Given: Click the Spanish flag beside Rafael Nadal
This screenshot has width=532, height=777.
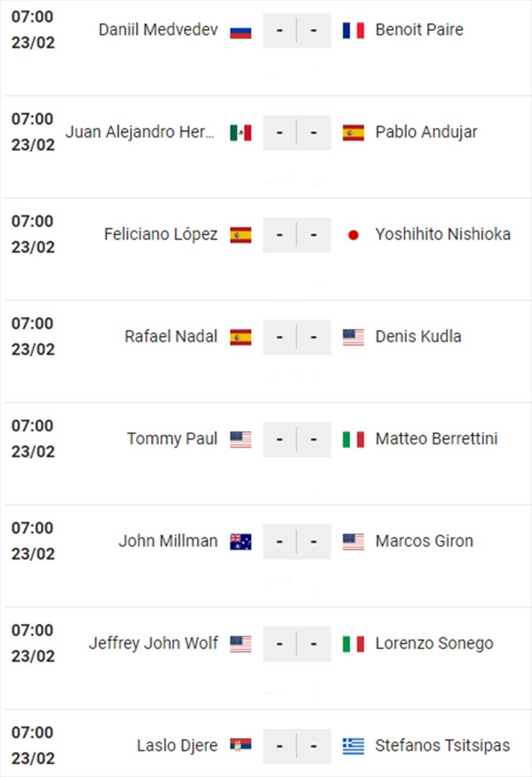Looking at the screenshot, I should tap(241, 337).
